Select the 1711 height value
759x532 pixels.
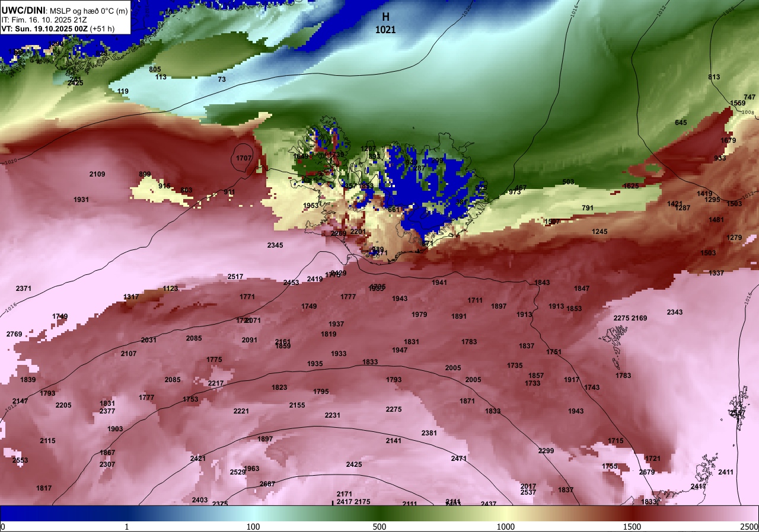pos(475,300)
